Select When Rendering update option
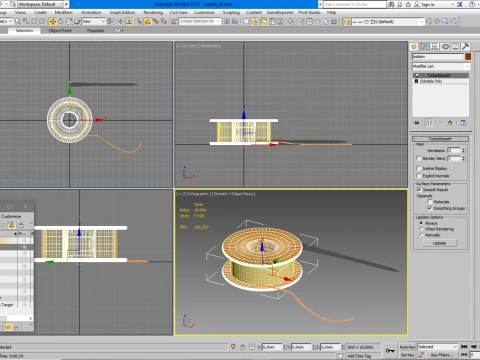480x360 pixels. point(421,229)
